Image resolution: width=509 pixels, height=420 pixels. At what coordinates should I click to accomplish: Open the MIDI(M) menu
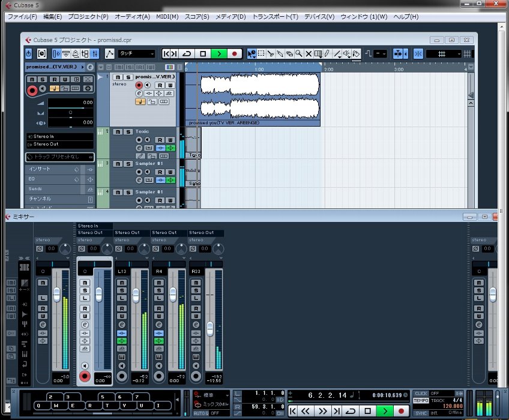pyautogui.click(x=167, y=17)
